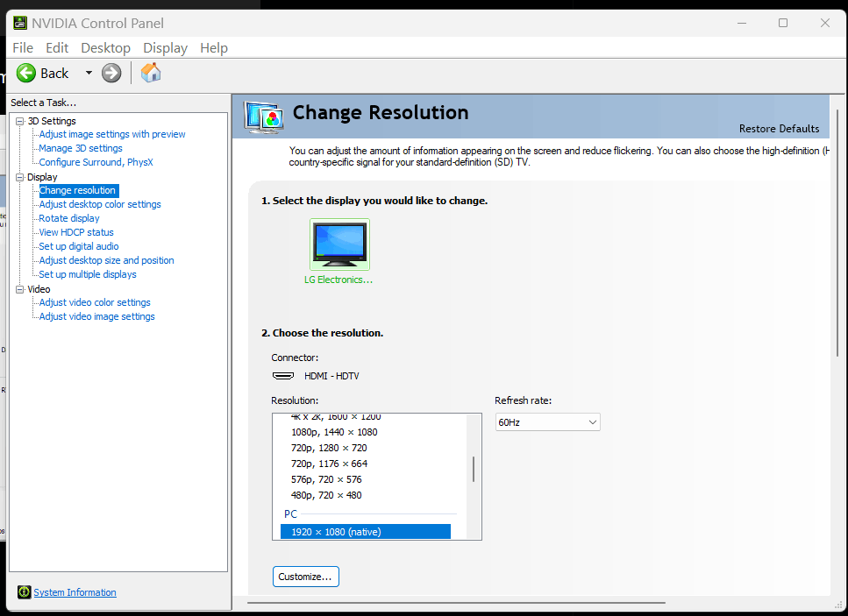848x616 pixels.
Task: Collapse the Video tree node
Action: coord(20,290)
